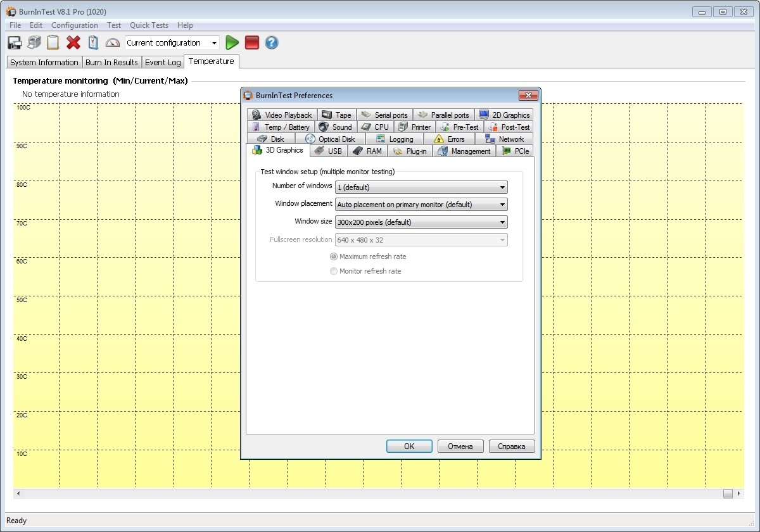
Task: Open Temp / Battery preferences tab
Action: [x=281, y=127]
